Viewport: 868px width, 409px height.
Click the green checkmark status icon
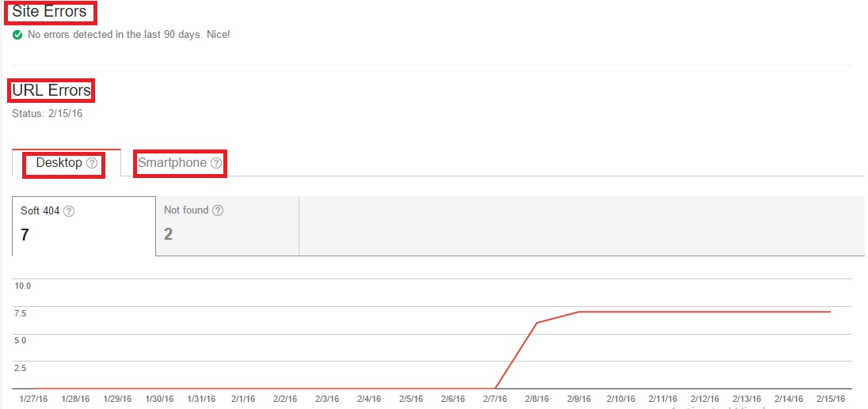[x=17, y=35]
